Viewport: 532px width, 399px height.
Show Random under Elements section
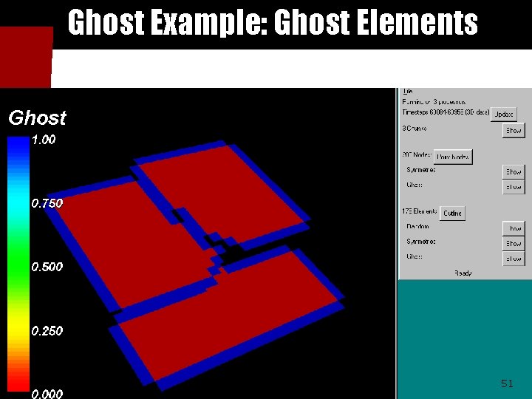tap(514, 228)
